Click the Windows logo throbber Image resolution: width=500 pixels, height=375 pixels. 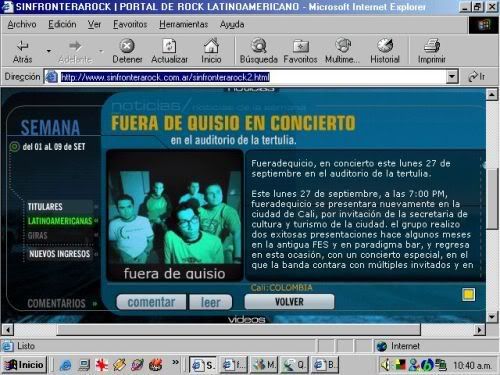[484, 25]
